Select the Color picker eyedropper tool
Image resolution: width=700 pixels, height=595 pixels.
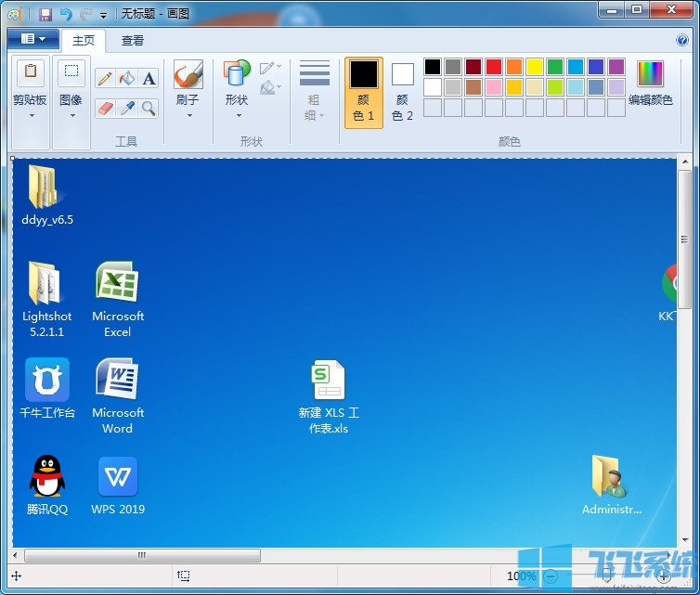(127, 109)
